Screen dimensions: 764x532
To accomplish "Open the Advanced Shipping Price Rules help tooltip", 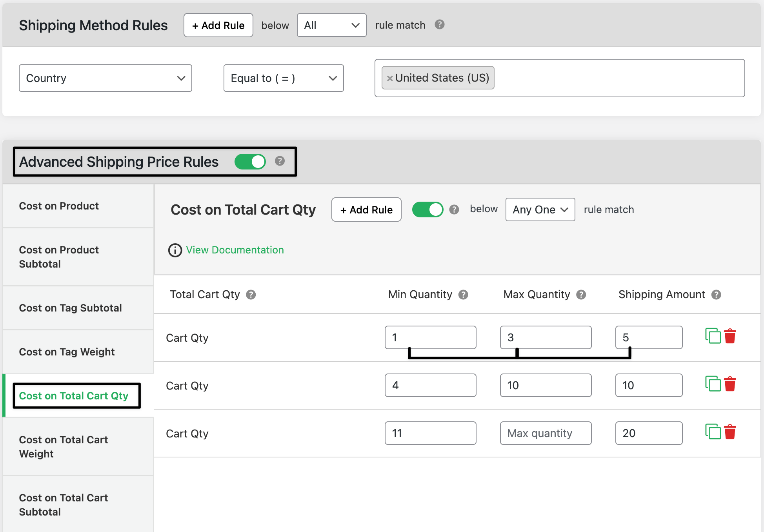I will pyautogui.click(x=280, y=161).
